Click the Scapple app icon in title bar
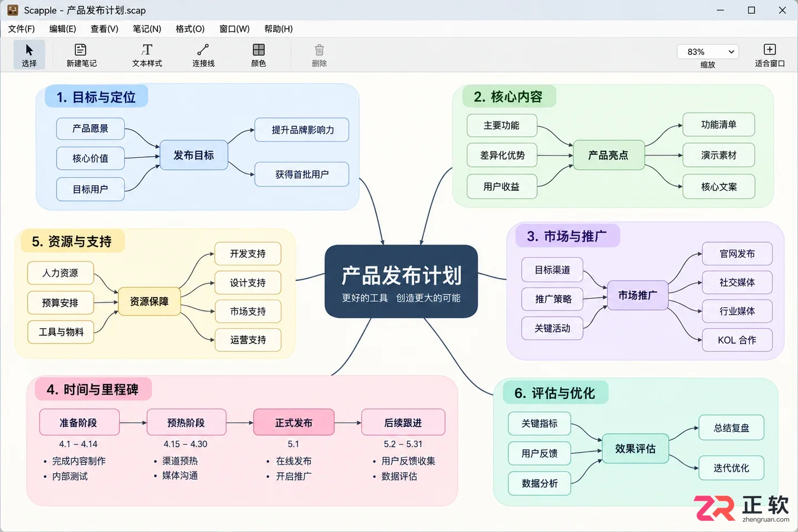 [13, 10]
